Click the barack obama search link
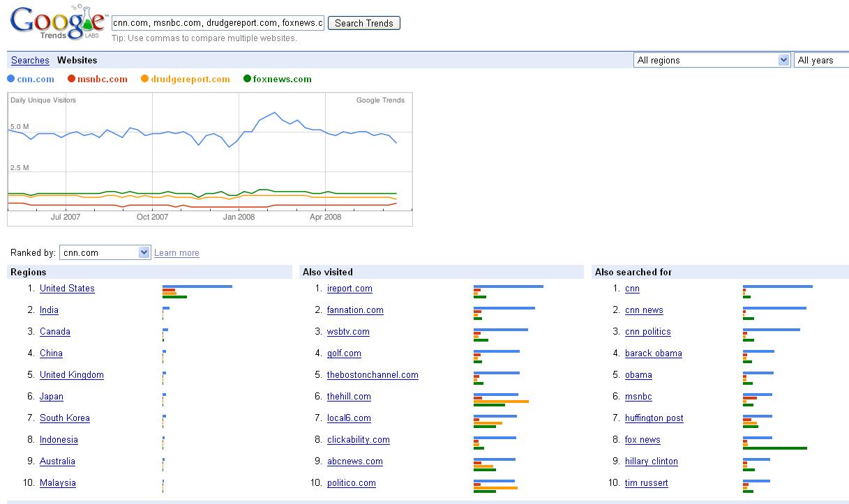This screenshot has height=504, width=849. 653,353
